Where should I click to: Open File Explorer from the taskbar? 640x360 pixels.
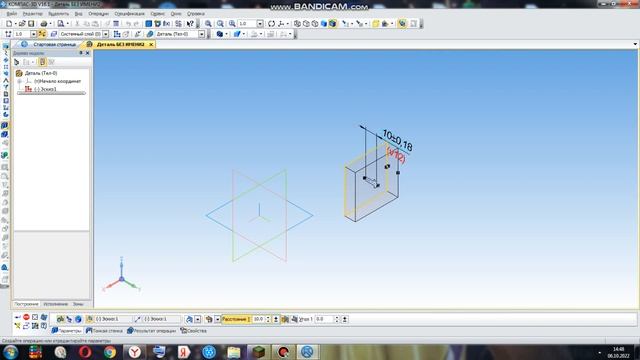234,352
